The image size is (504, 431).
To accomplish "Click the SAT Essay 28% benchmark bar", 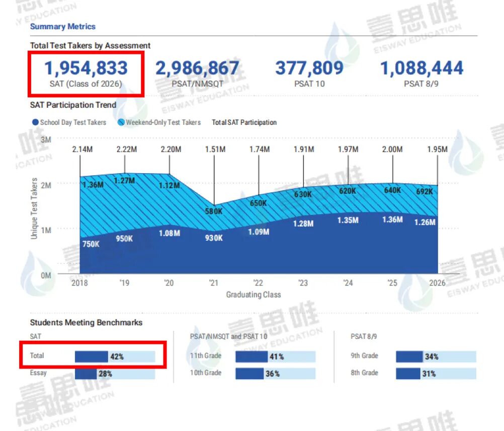I will pos(115,374).
